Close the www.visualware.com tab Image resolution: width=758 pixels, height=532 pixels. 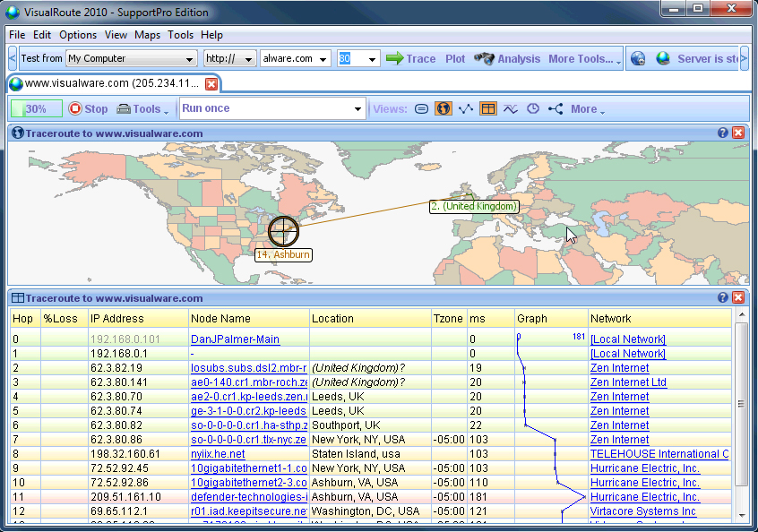tap(211, 84)
